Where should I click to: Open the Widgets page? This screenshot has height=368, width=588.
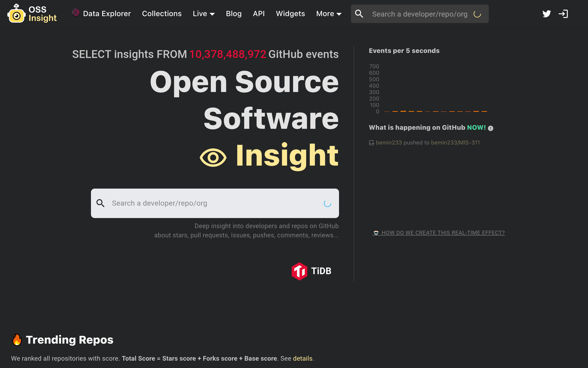pos(290,14)
